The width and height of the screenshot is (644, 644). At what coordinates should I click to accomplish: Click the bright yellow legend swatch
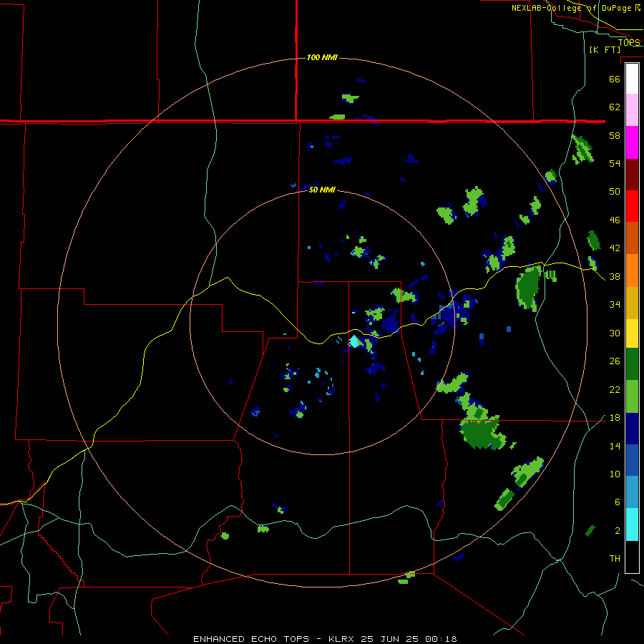632,333
